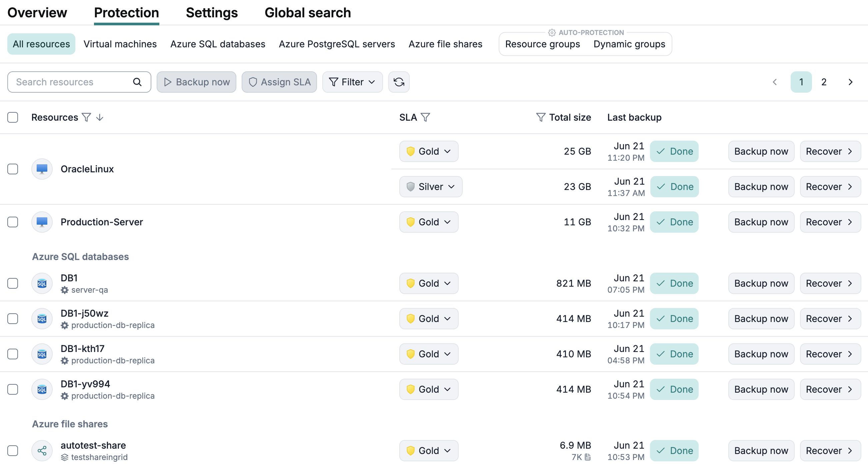Open the Filter dropdown
The height and width of the screenshot is (468, 868).
click(x=352, y=82)
